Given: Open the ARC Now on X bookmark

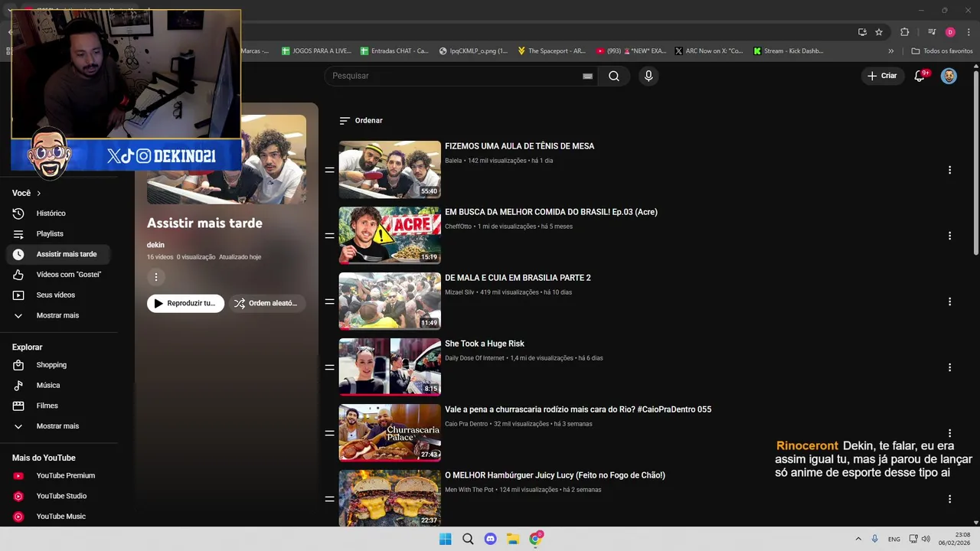Looking at the screenshot, I should tap(708, 51).
